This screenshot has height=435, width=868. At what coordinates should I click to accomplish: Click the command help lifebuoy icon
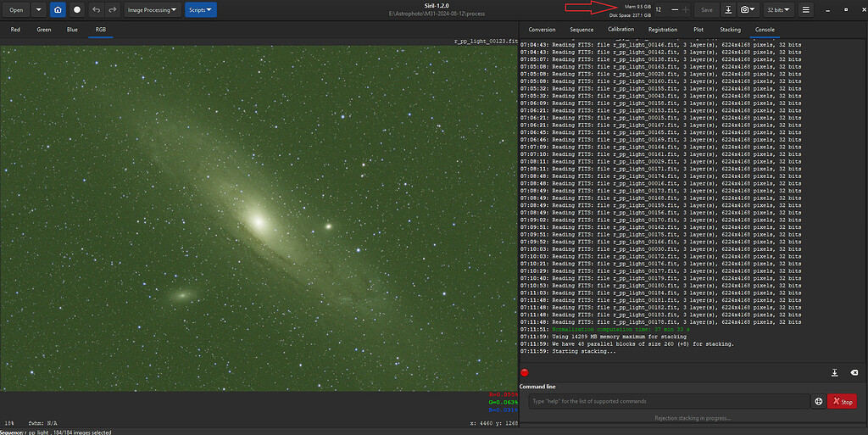pyautogui.click(x=819, y=401)
